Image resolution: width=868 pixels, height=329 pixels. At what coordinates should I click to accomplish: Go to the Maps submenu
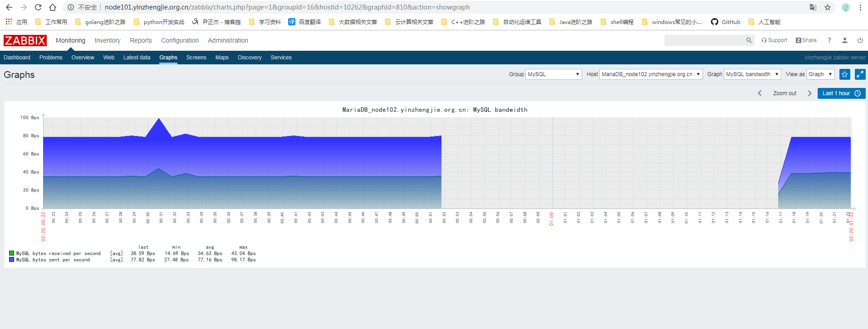222,58
